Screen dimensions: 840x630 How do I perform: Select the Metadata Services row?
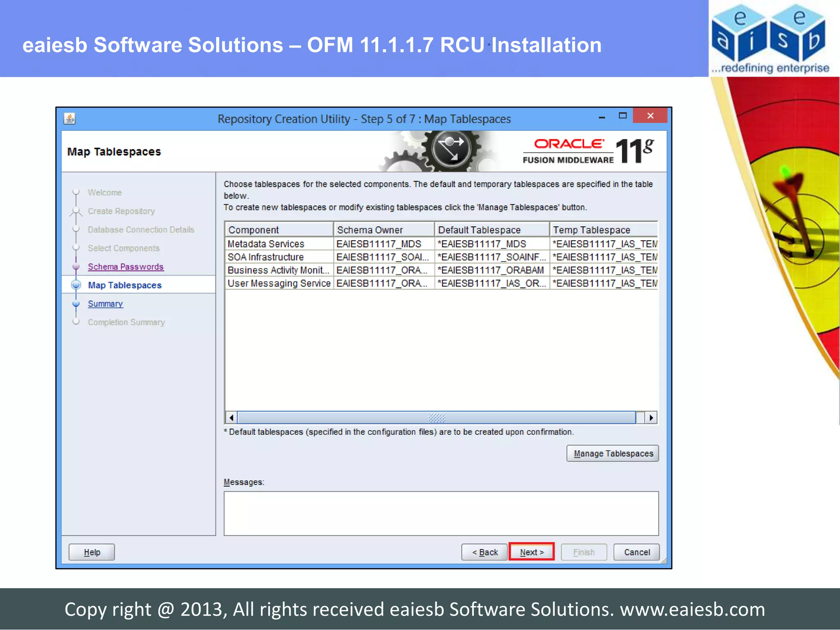(441, 244)
